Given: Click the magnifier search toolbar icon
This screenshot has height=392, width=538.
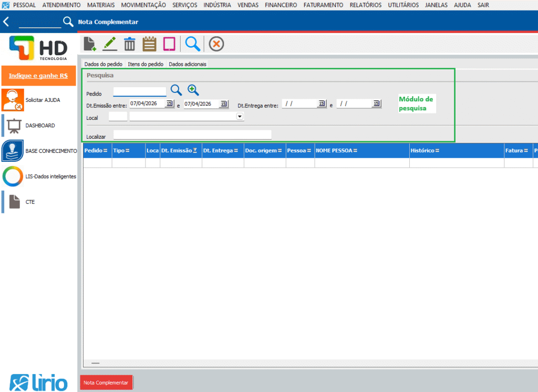Looking at the screenshot, I should (193, 44).
